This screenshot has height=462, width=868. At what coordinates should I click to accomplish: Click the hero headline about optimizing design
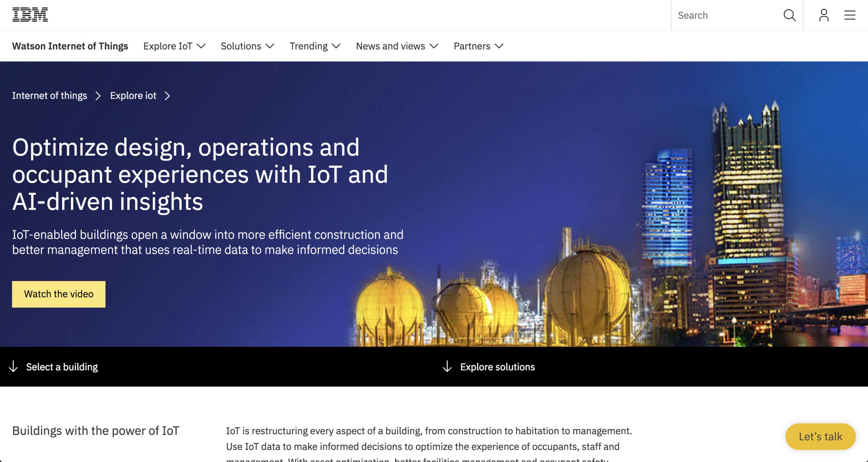click(x=200, y=174)
